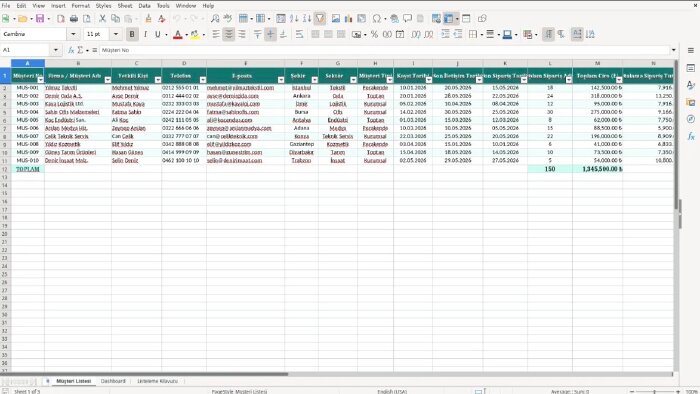Screen dimensions: 700x394
Task: Activate Clone Formatting paintbrush
Action: click(x=148, y=19)
